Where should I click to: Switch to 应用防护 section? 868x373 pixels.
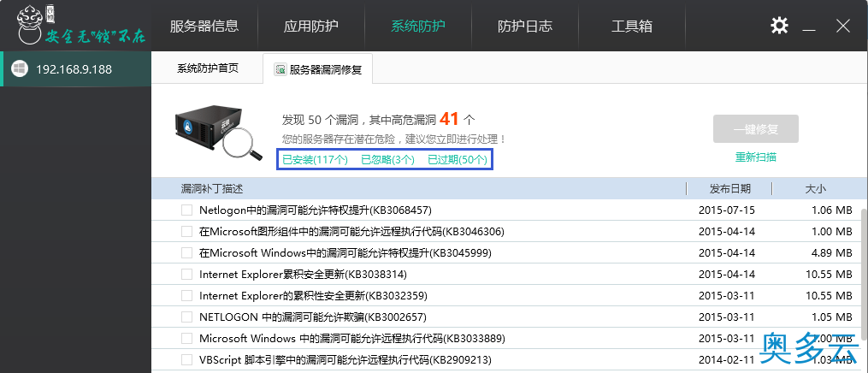tap(311, 26)
